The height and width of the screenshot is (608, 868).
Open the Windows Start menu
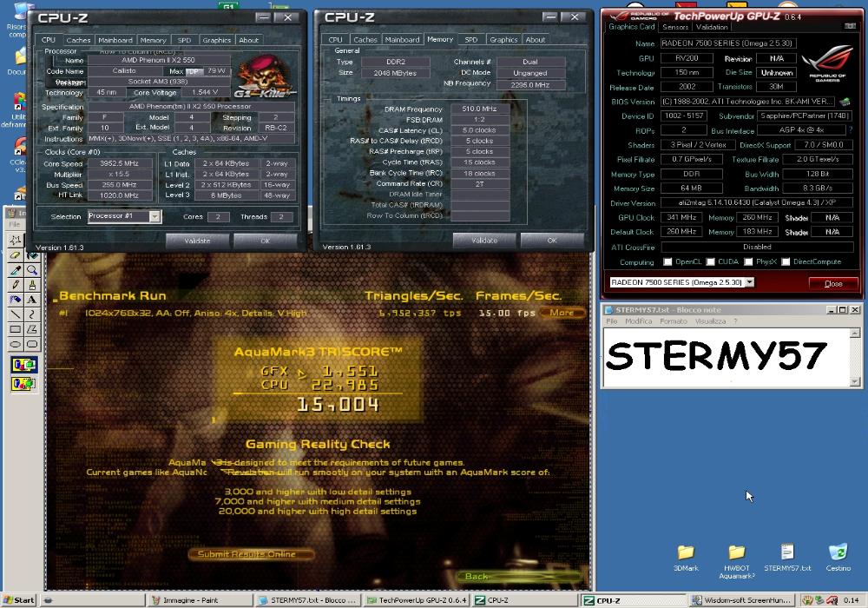(19, 600)
